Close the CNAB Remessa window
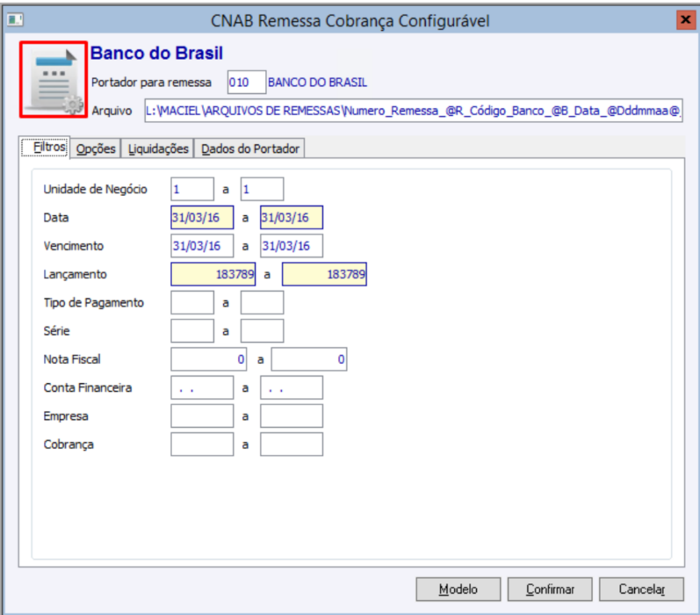Screen dimensions: 700x615 pyautogui.click(x=685, y=19)
